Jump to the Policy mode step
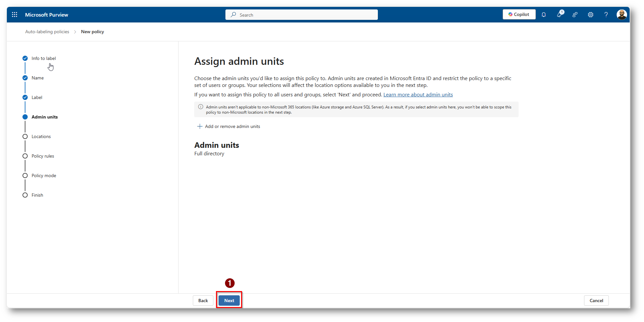The image size is (644, 322). pos(44,175)
